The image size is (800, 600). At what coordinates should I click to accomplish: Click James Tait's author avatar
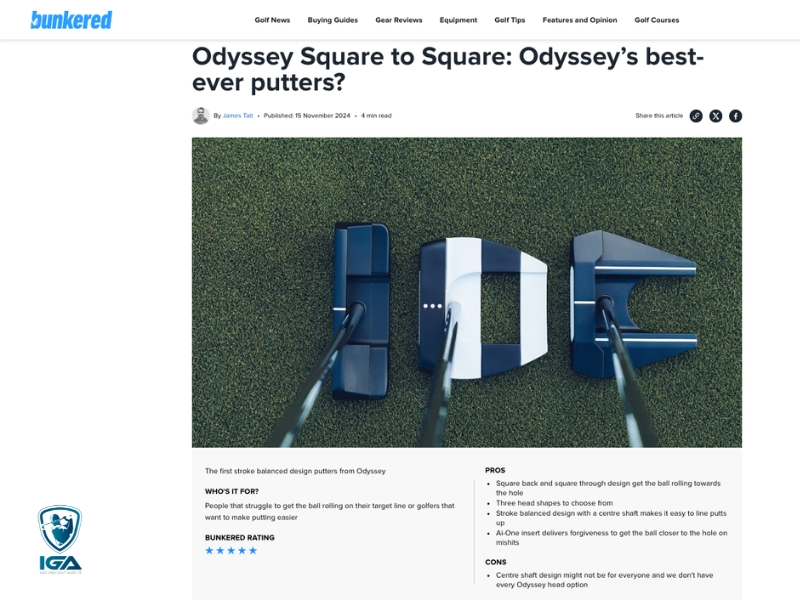pos(201,116)
